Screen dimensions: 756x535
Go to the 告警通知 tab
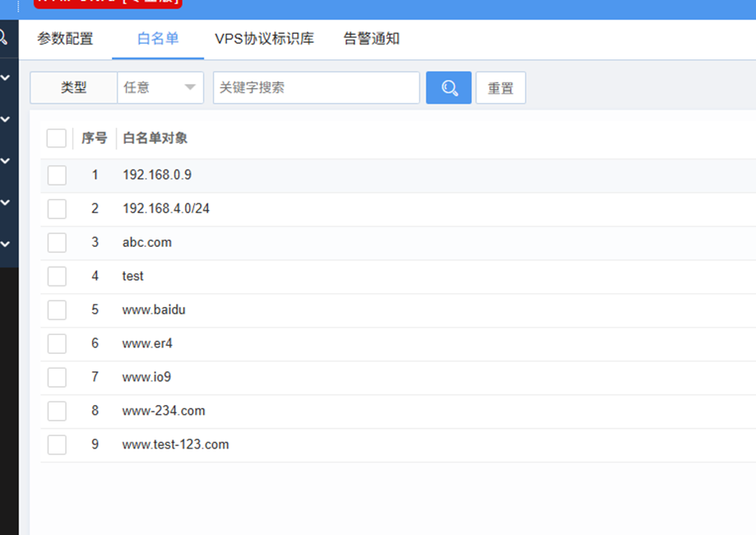click(371, 39)
